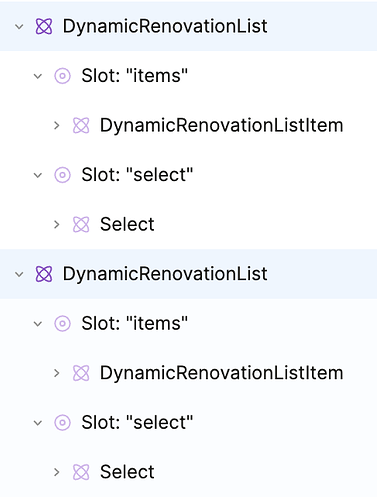The width and height of the screenshot is (377, 500).
Task: Click the first "select" slot circle icon
Action: coord(62,175)
